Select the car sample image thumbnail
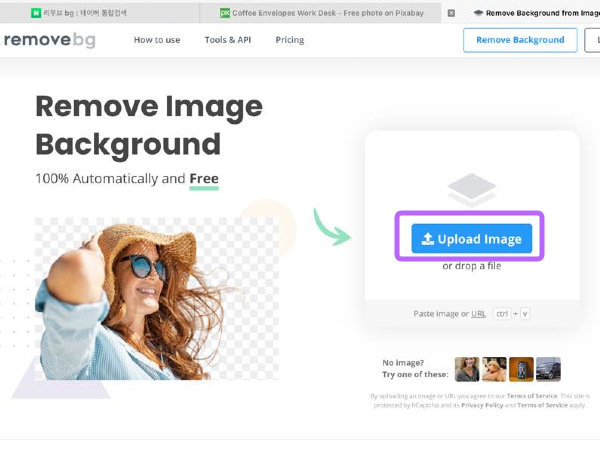The height and width of the screenshot is (450, 600). pos(548,369)
